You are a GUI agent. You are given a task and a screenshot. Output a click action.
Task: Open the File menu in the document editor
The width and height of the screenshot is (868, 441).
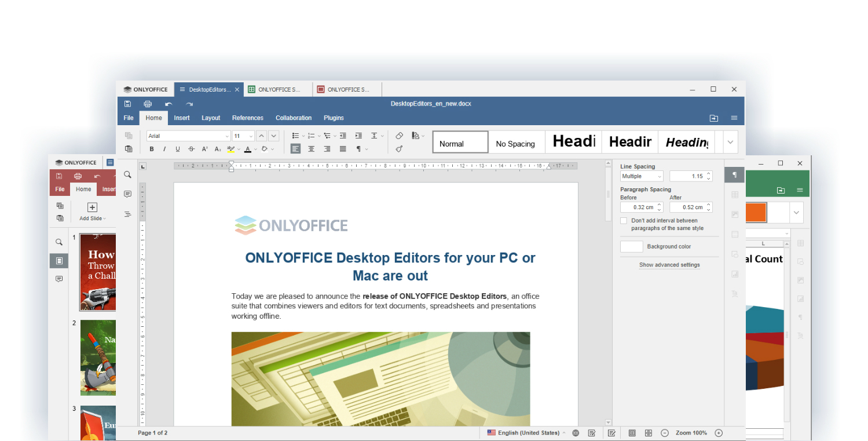click(x=129, y=118)
